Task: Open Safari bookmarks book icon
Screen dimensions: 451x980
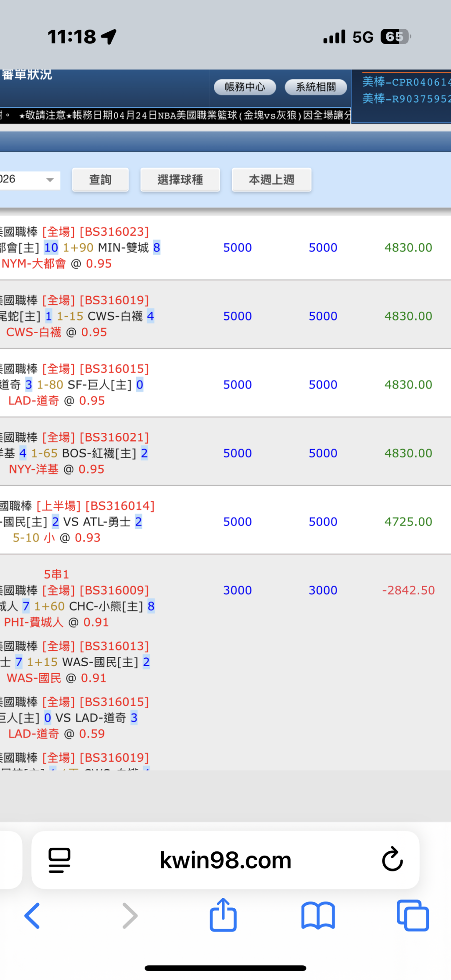Action: (x=318, y=916)
